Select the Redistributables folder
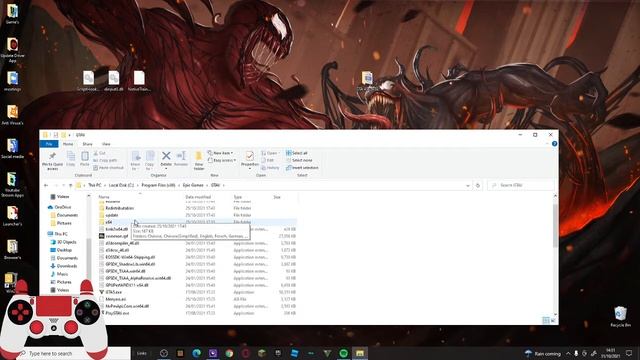 tap(117, 208)
